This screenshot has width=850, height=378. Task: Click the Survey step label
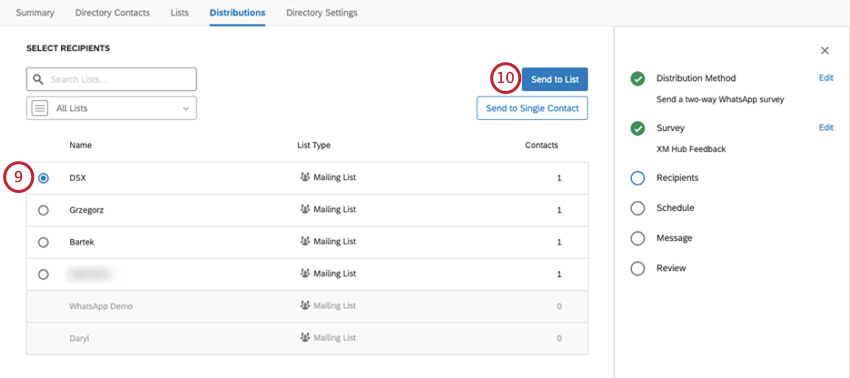(670, 128)
